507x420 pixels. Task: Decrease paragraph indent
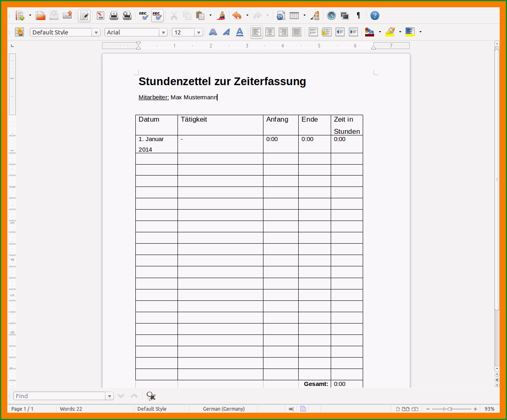(340, 32)
